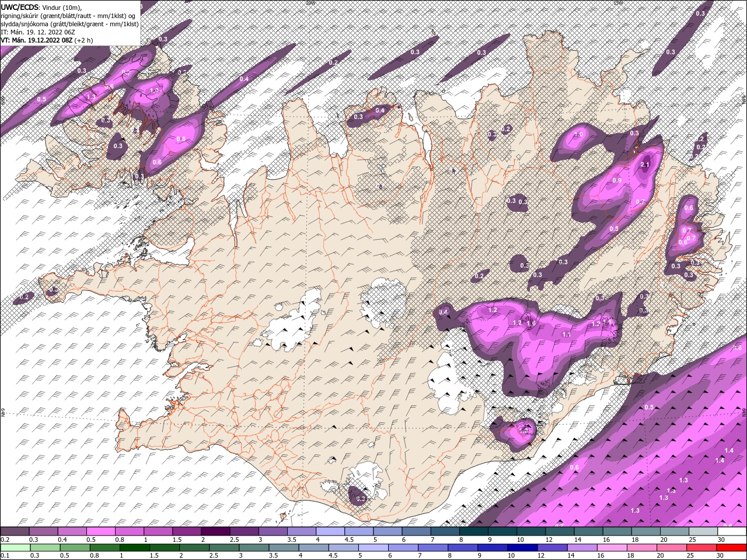Select the upper legend swatch starting at 9
This screenshot has width=747, height=560.
pos(502,531)
